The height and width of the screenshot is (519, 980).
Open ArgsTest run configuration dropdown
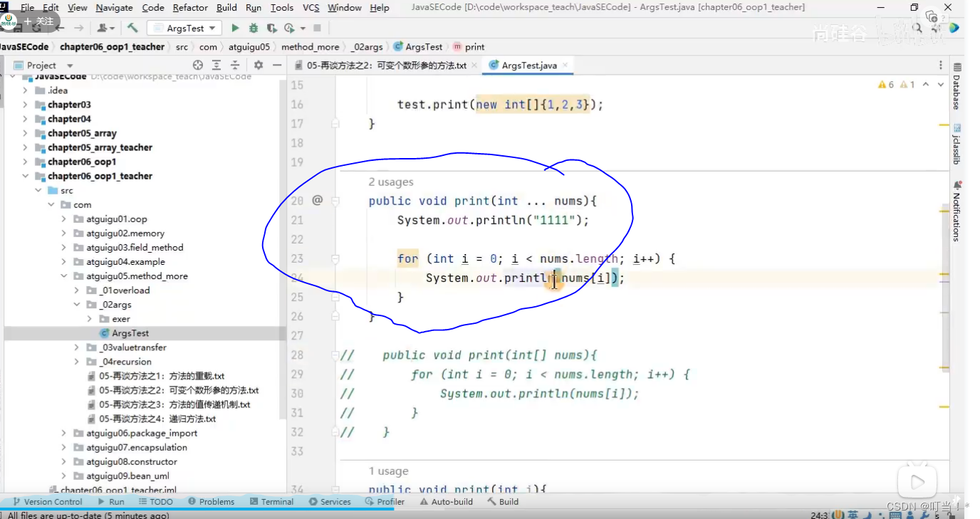pyautogui.click(x=185, y=28)
